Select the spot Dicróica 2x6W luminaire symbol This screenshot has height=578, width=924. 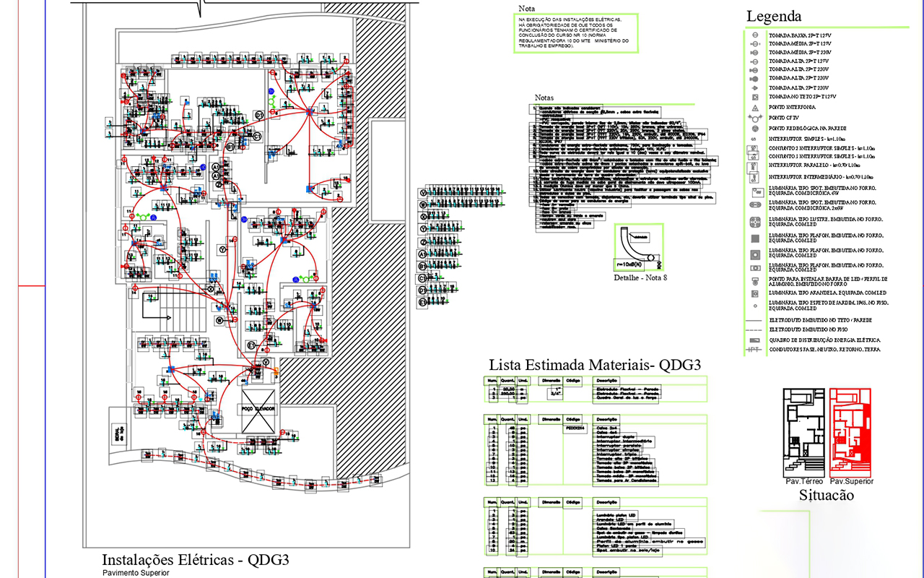tap(755, 204)
